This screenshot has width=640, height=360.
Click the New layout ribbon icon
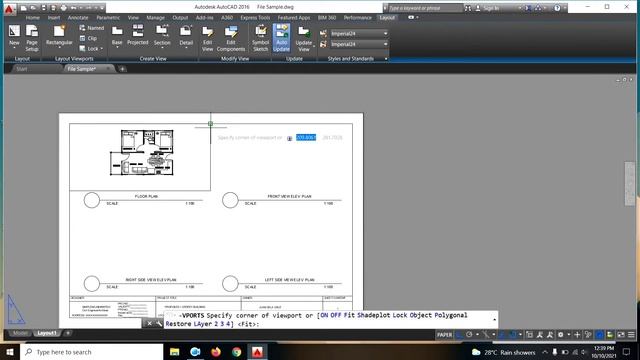[x=14, y=31]
